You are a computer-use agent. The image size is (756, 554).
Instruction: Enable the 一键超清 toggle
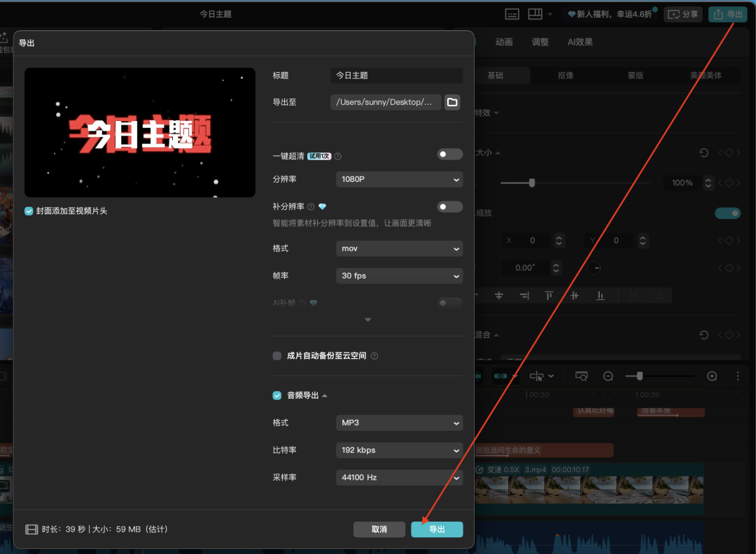point(449,154)
